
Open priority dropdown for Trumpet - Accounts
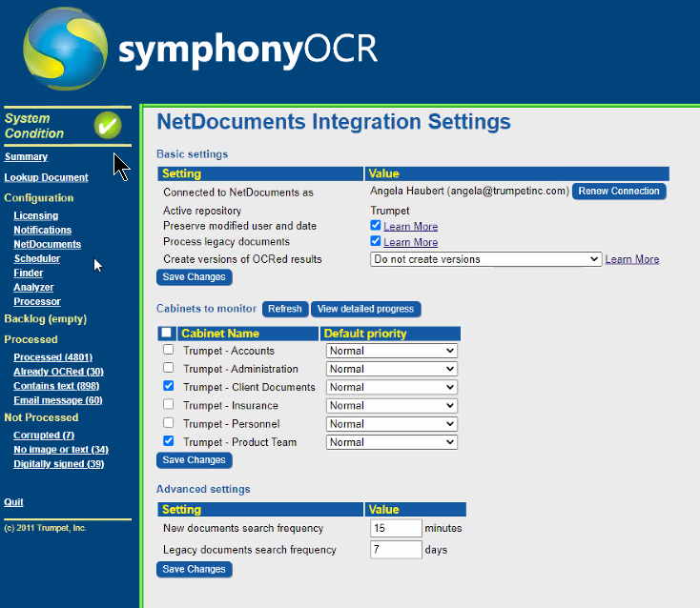tap(392, 351)
